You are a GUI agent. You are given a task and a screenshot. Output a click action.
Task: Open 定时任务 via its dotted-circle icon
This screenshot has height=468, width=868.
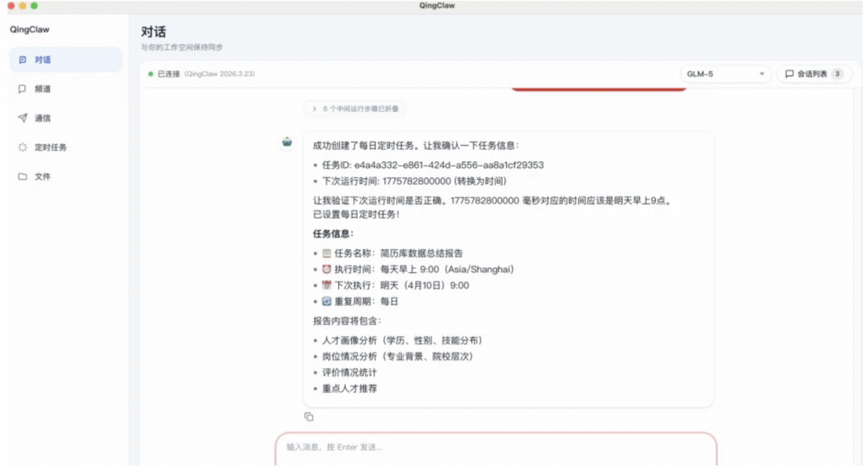pos(23,148)
